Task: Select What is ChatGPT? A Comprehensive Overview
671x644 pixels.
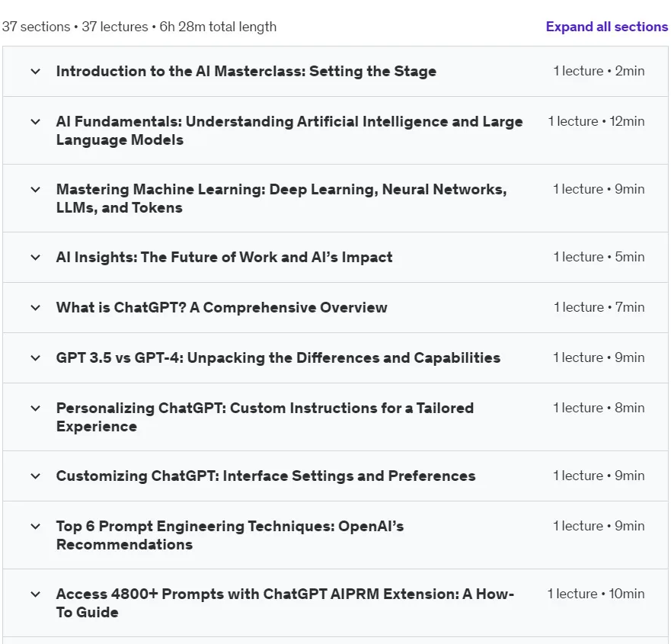Action: pyautogui.click(x=222, y=307)
